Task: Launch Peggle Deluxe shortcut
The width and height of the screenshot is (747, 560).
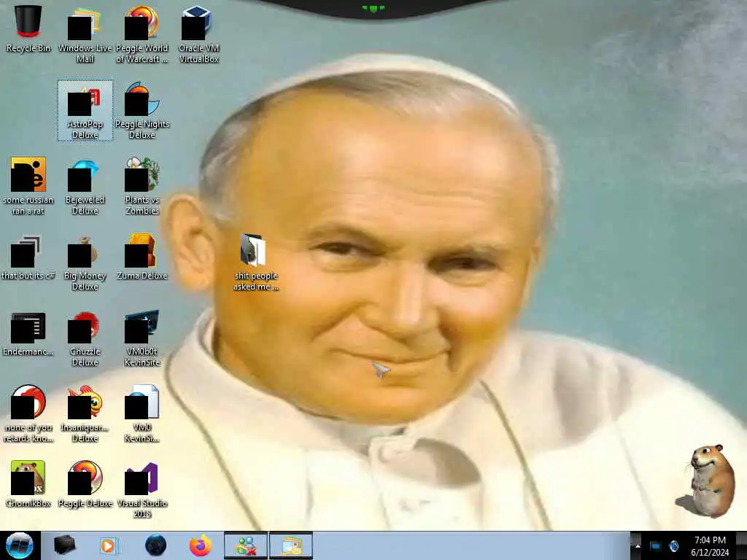Action: pos(85,484)
